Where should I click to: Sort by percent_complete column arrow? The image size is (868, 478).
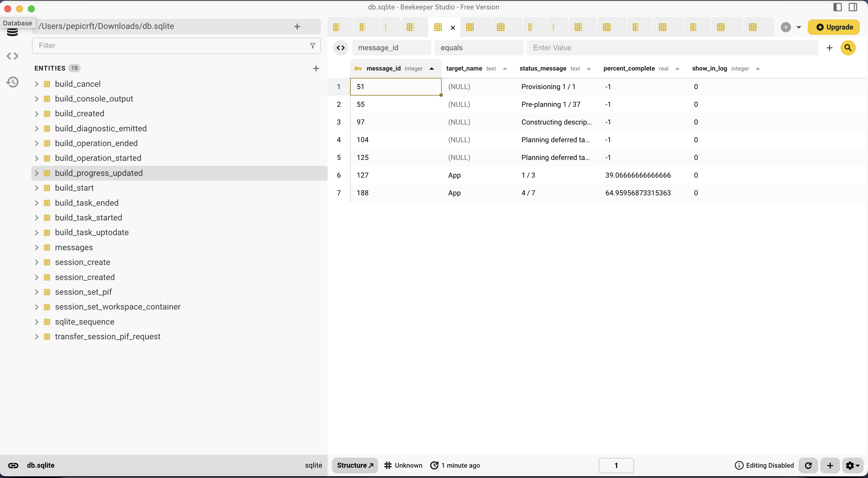pos(677,69)
